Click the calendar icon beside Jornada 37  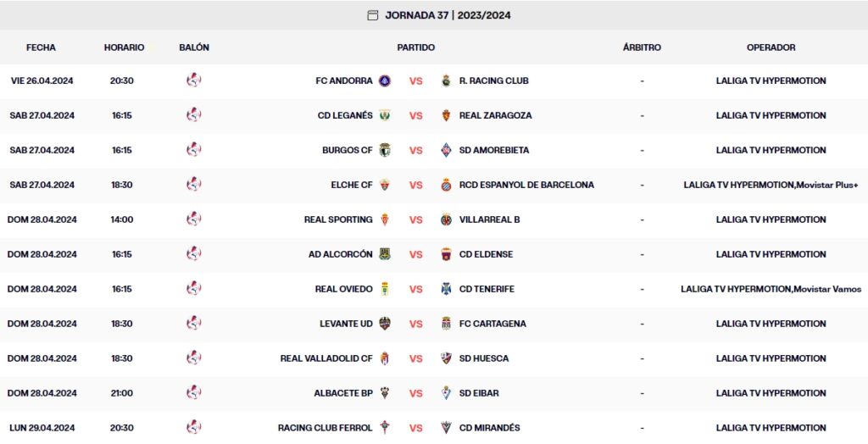(x=372, y=15)
